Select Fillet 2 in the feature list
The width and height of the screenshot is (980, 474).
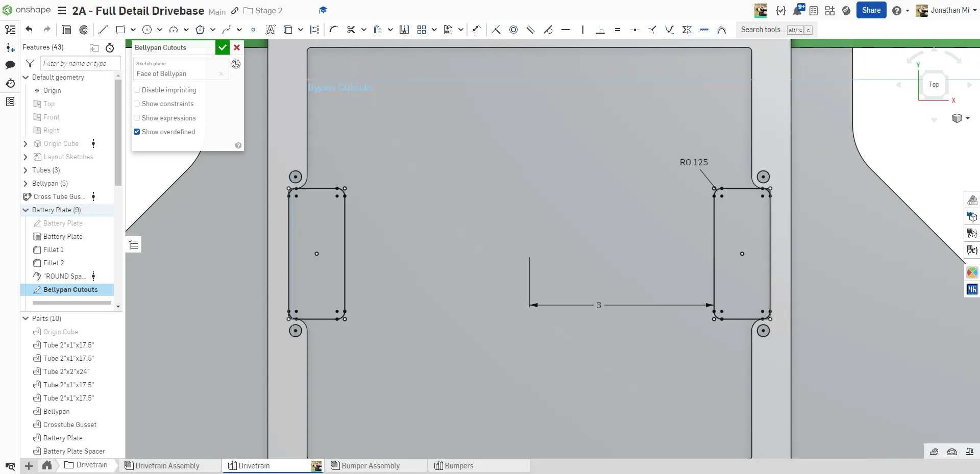(54, 263)
